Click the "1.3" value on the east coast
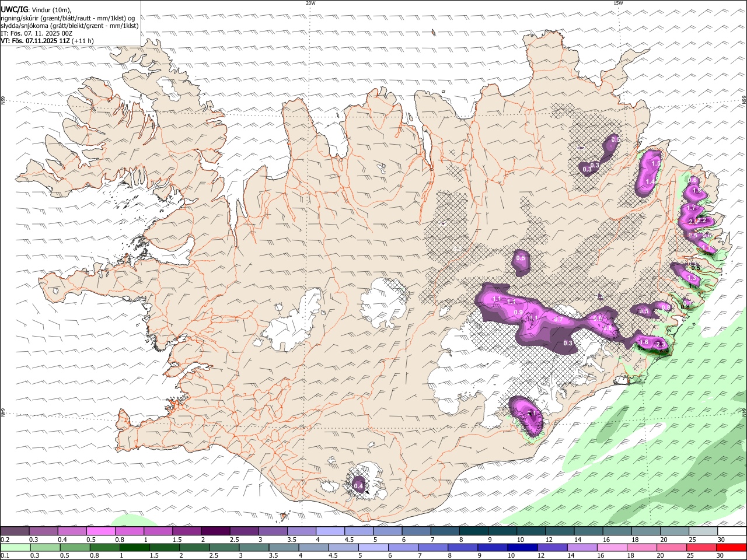 (x=692, y=278)
